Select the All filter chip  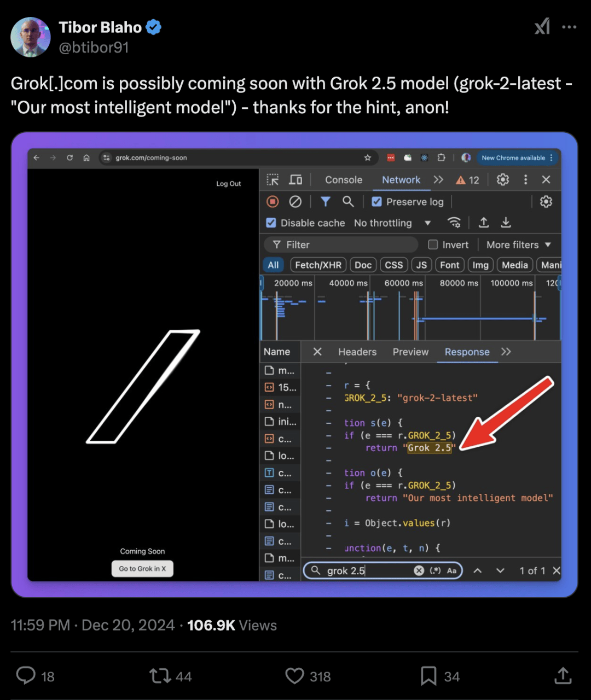273,265
